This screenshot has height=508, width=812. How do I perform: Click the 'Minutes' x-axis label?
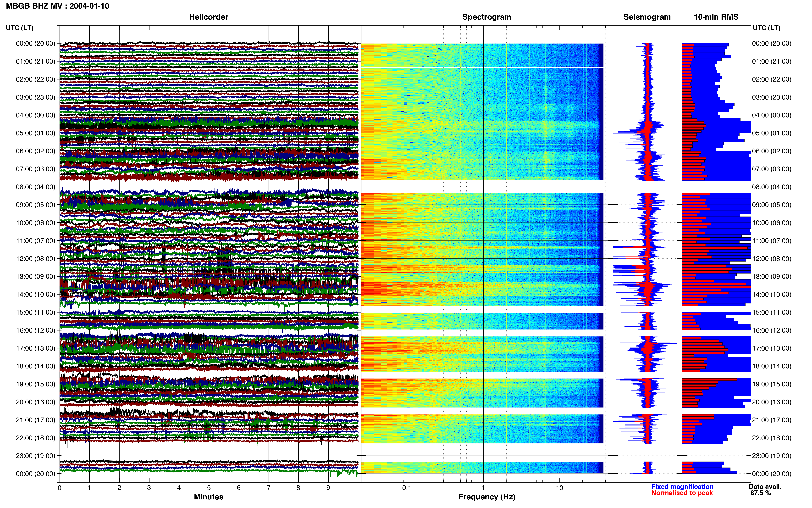[209, 497]
